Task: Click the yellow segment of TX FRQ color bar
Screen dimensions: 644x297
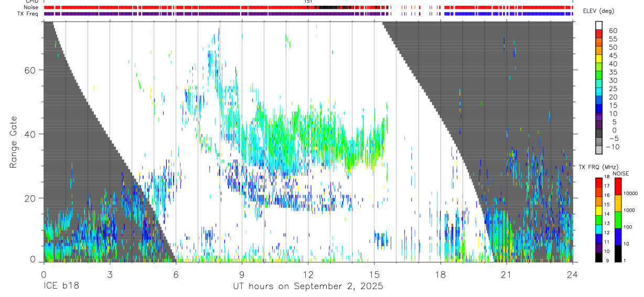Action: point(598,211)
